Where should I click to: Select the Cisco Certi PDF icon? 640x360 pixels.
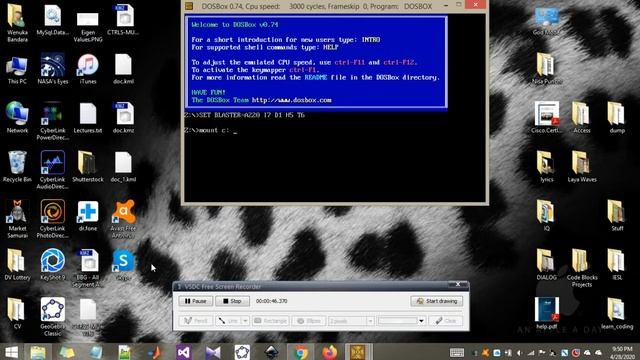point(547,118)
